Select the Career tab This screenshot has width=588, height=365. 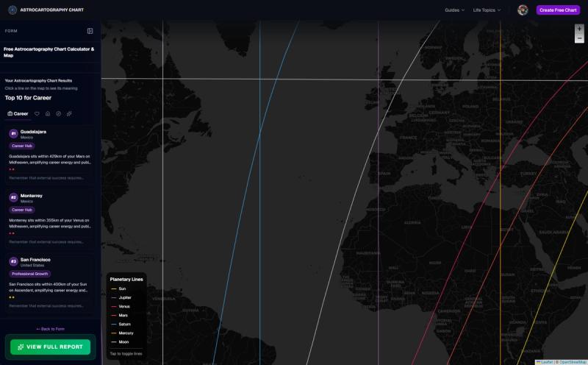point(18,114)
